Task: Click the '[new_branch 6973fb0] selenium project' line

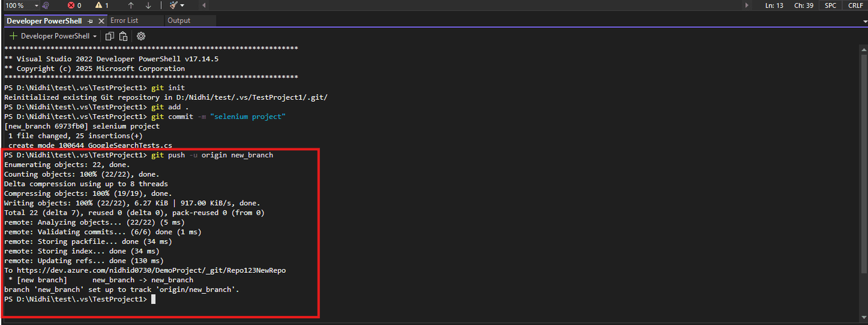Action: click(x=81, y=126)
